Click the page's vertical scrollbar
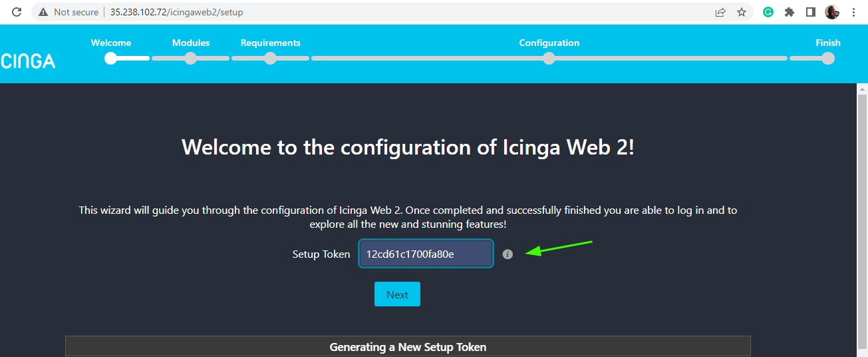Viewport: 868px width, 357px height. [x=862, y=220]
